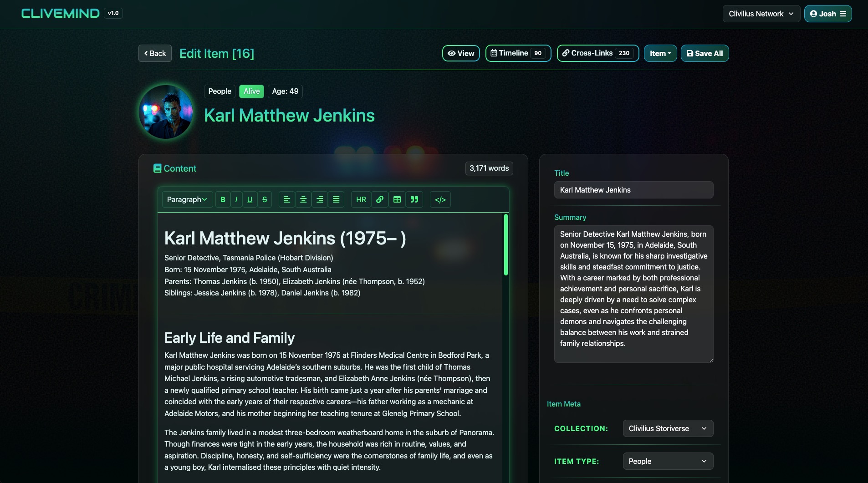
Task: Click the Save All button
Action: point(705,53)
